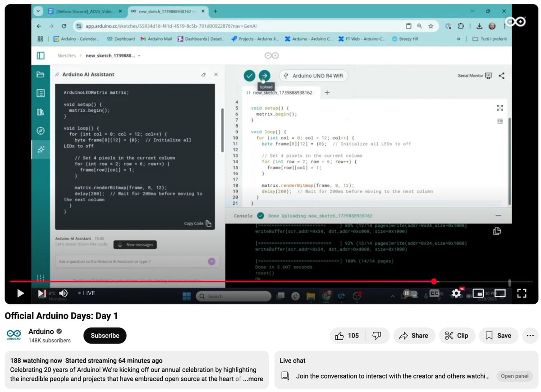The width and height of the screenshot is (541, 392).
Task: Open the Breezy HR bookmark
Action: click(x=405, y=39)
